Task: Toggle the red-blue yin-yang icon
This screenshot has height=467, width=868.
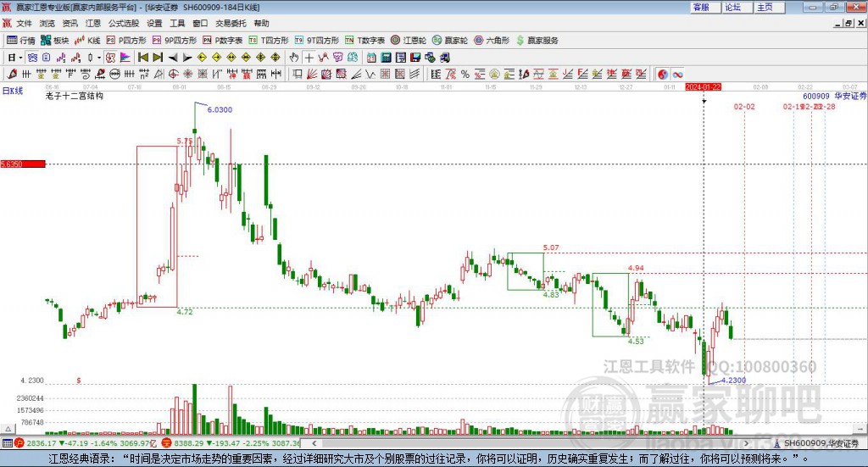Action: 663,74
